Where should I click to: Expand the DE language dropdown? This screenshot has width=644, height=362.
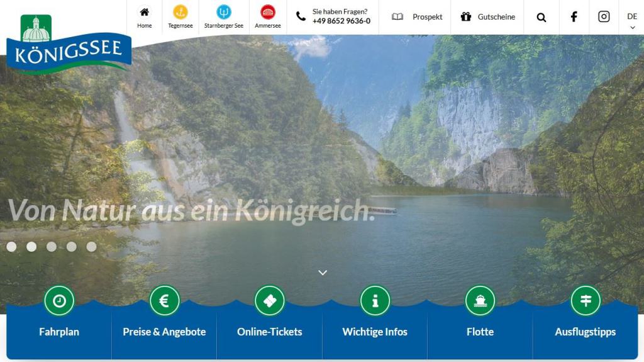(x=632, y=21)
